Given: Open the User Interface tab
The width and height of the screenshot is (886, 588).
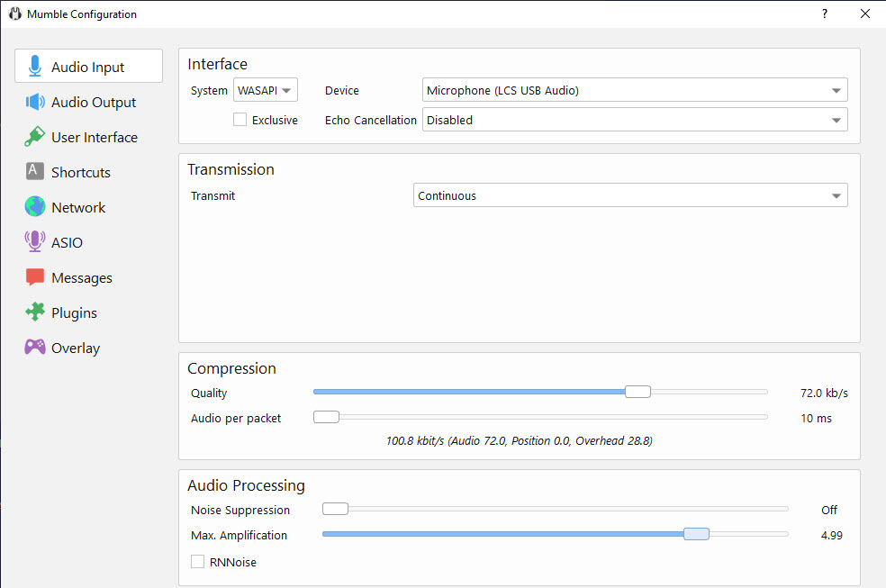Looking at the screenshot, I should pos(89,137).
